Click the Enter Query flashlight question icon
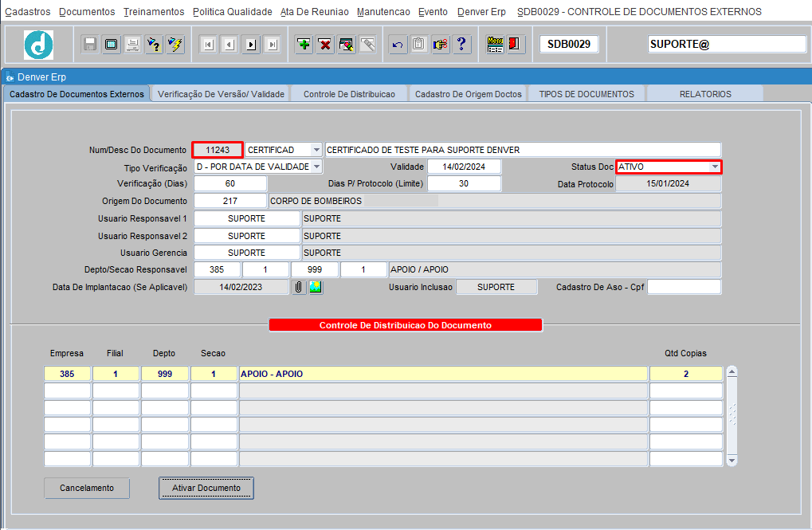The width and height of the screenshot is (812, 530). 154,45
